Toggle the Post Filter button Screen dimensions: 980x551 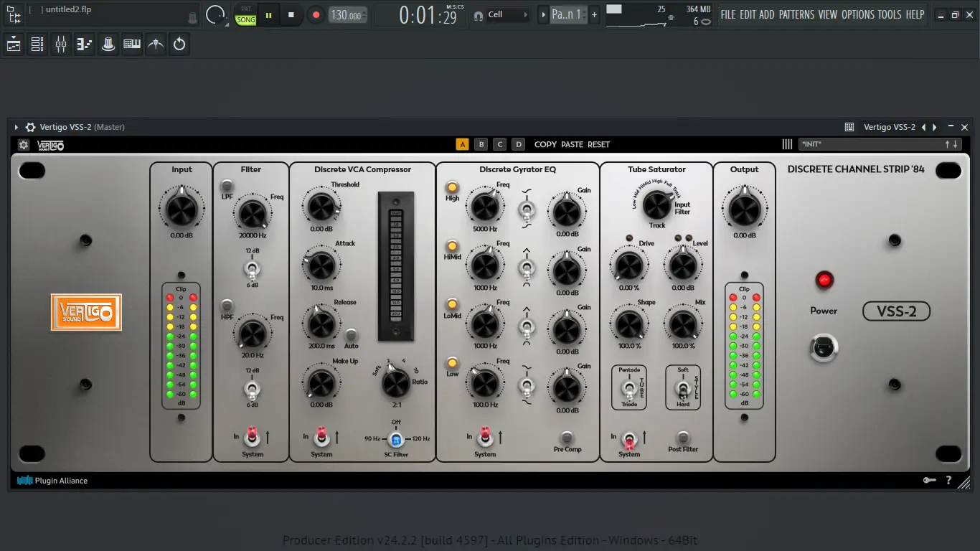pos(683,437)
